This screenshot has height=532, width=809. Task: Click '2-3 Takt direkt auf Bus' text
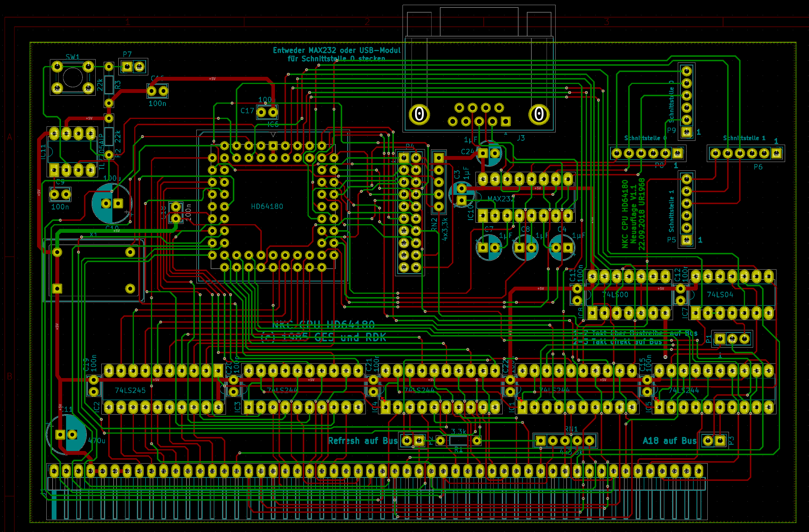[x=617, y=342]
